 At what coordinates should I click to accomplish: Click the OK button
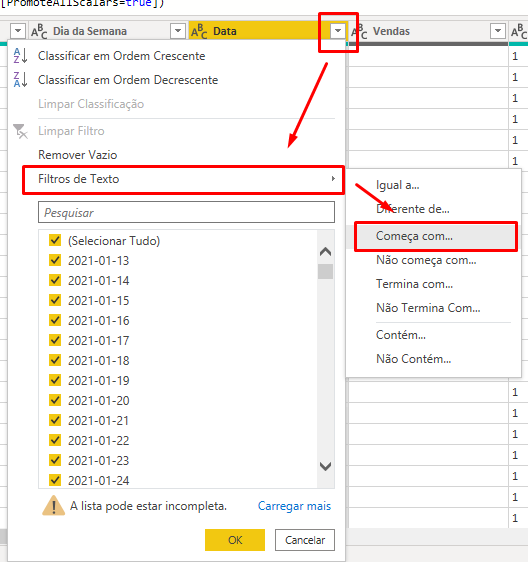(235, 540)
